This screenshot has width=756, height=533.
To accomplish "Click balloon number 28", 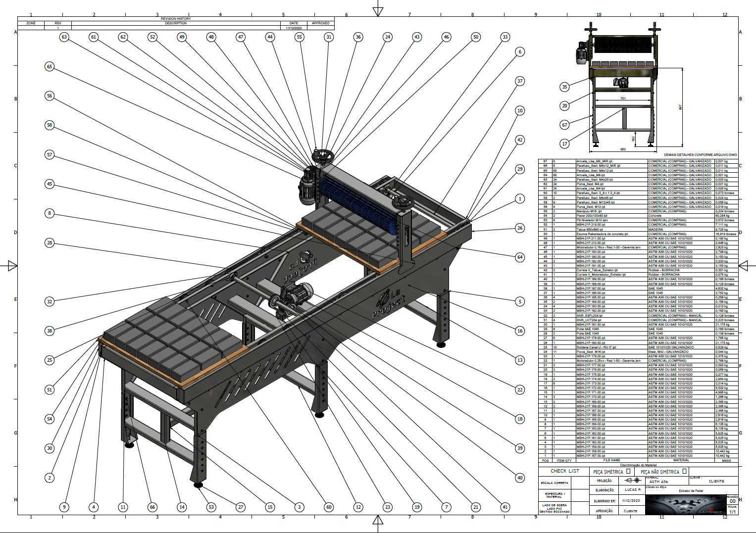I will pos(49,242).
